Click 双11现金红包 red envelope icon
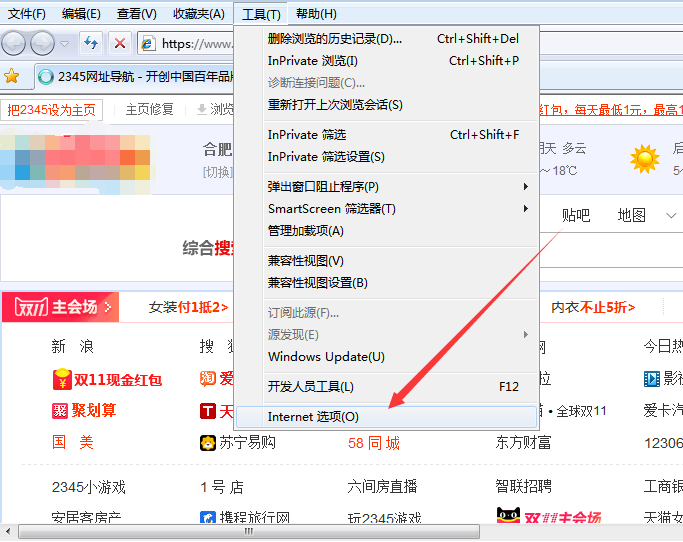The width and height of the screenshot is (683, 542). tap(62, 379)
